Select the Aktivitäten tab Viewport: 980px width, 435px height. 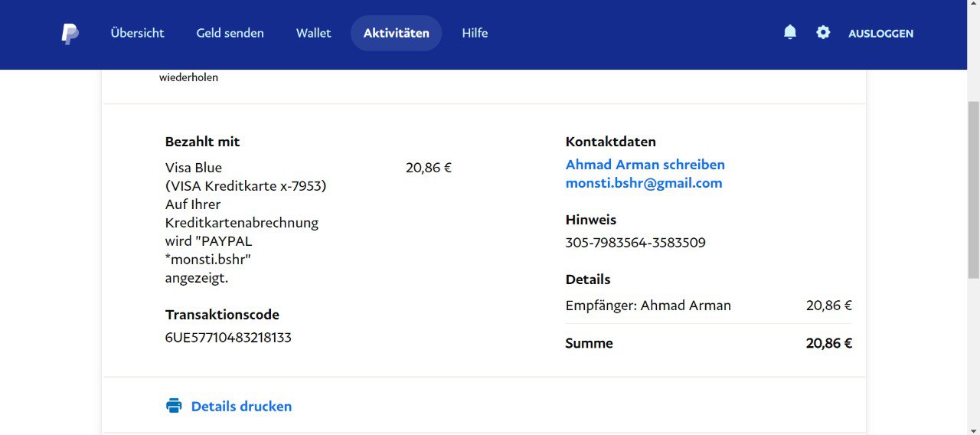click(x=396, y=33)
